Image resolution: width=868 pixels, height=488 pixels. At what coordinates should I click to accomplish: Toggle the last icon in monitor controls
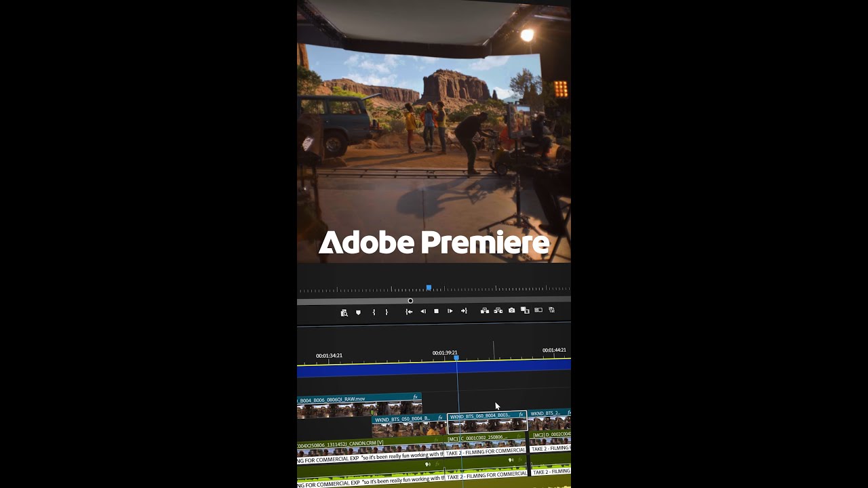pyautogui.click(x=552, y=310)
